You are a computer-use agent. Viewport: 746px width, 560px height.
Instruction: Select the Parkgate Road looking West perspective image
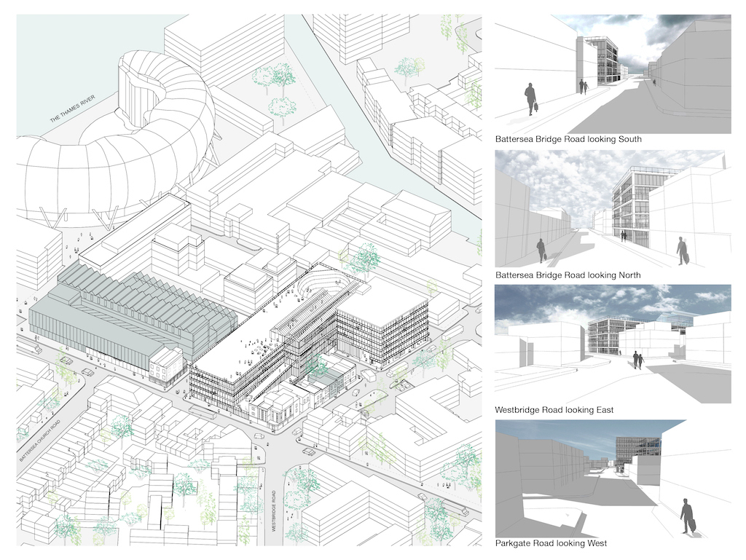612,478
